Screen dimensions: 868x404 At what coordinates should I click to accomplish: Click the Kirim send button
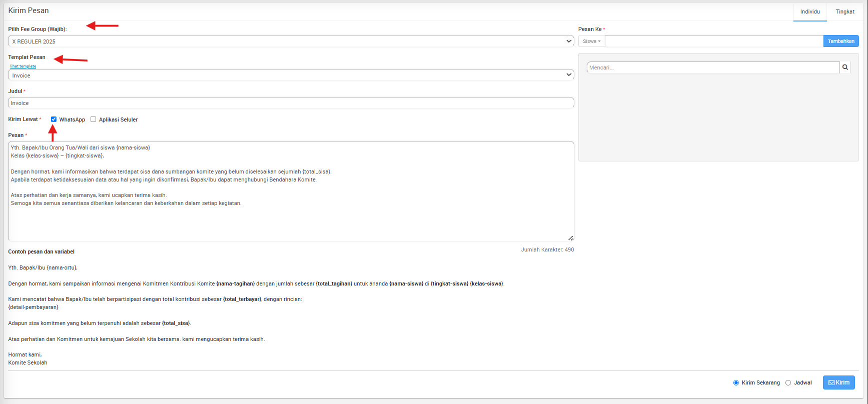pos(838,382)
